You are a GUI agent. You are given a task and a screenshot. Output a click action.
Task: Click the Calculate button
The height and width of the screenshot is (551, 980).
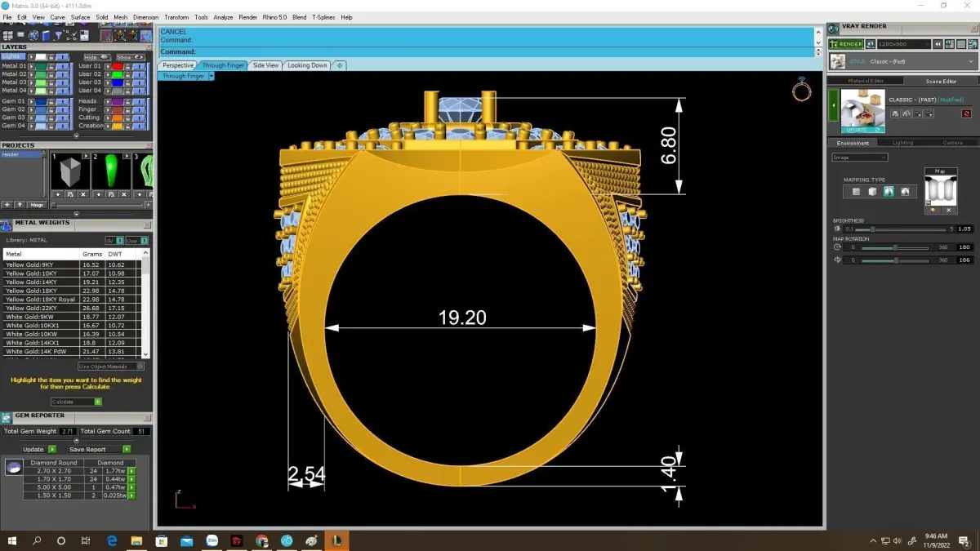(x=76, y=402)
